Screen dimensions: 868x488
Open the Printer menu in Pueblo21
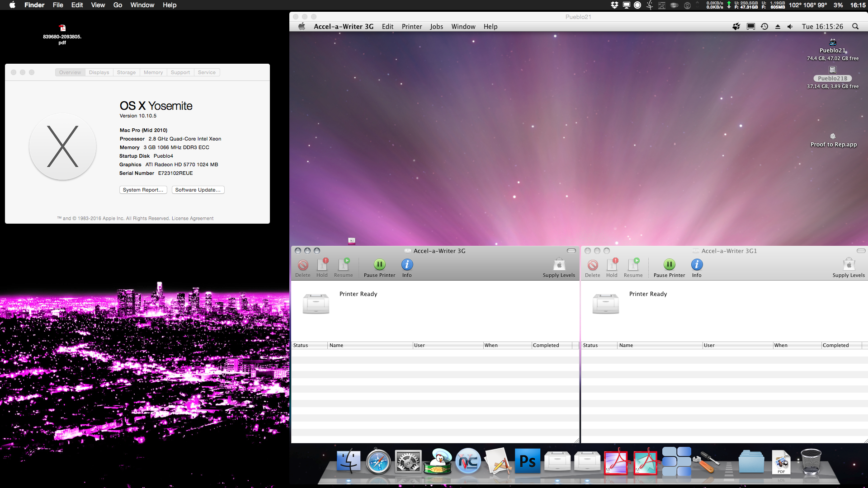coord(412,27)
